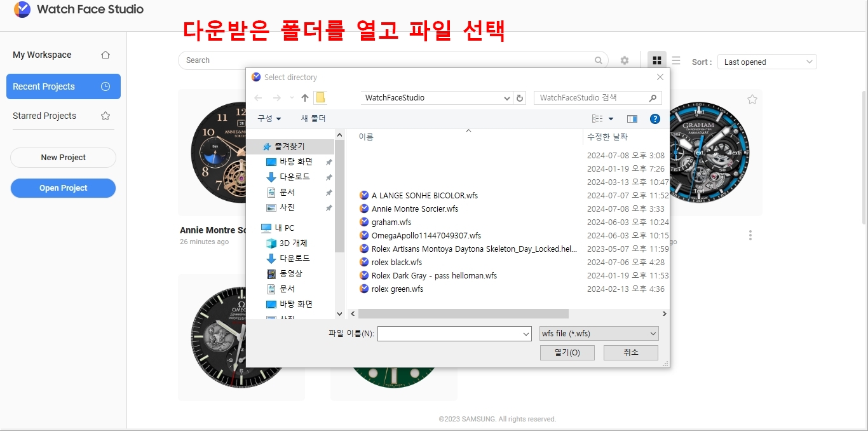Open the Omega Speedmaster project thumbnail
Image resolution: width=868 pixels, height=431 pixels.
click(x=241, y=337)
